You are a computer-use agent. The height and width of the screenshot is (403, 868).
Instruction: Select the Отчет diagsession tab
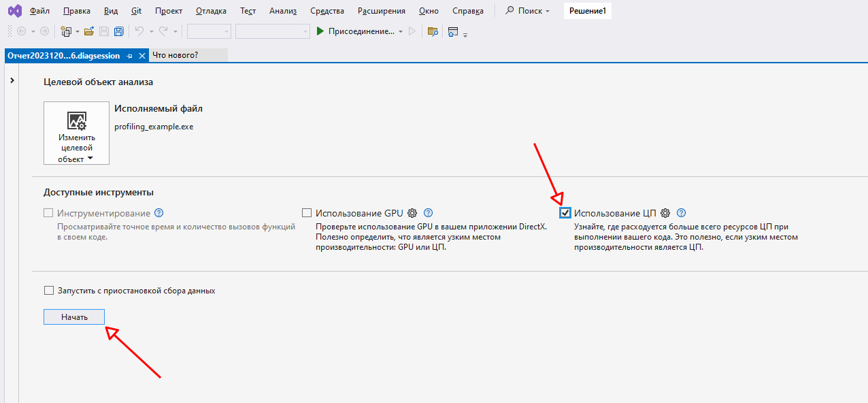tap(64, 56)
